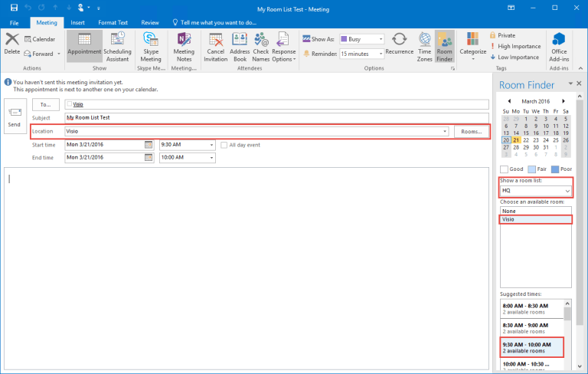
Task: Select the Meeting ribbon tab
Action: [47, 22]
